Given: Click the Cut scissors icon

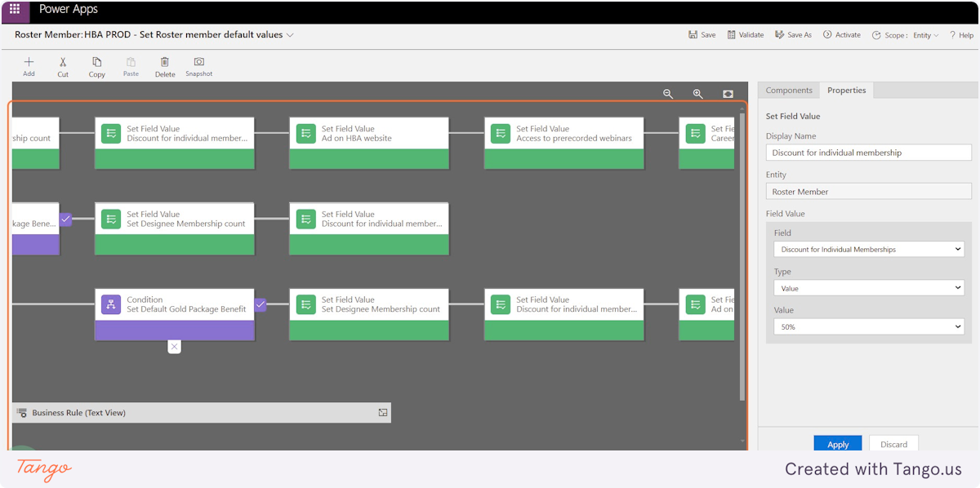Looking at the screenshot, I should point(63,62).
